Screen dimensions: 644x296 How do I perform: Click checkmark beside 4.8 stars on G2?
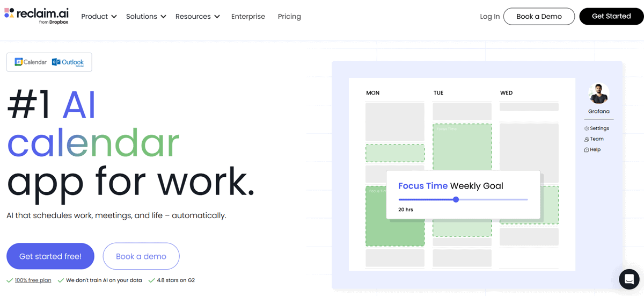(x=152, y=280)
